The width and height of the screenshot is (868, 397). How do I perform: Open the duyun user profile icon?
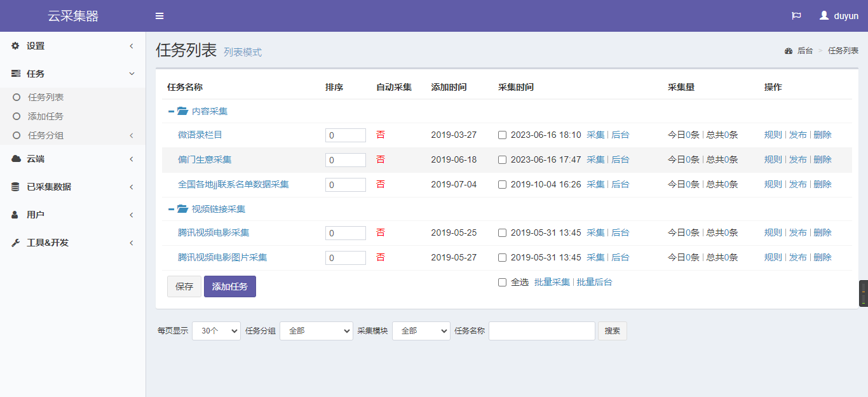pos(824,16)
